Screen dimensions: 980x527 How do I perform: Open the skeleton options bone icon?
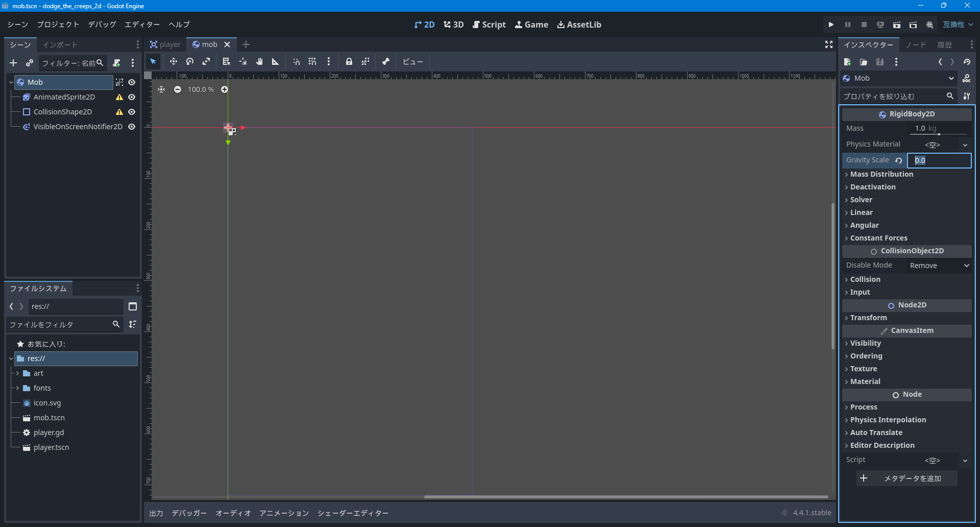(386, 62)
